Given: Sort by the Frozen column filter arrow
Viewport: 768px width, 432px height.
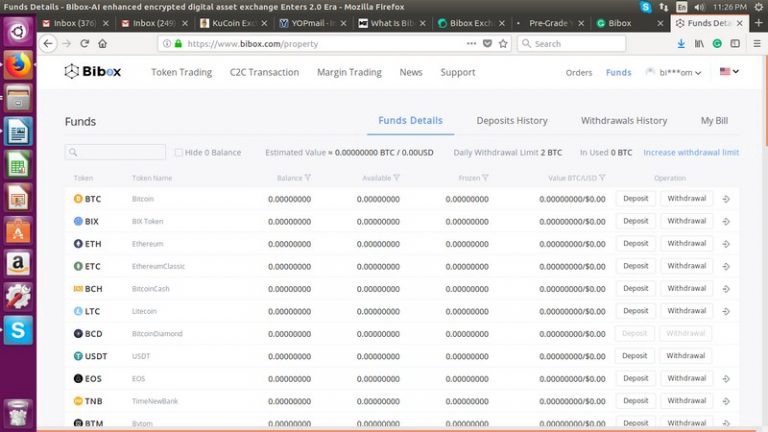Looking at the screenshot, I should click(x=485, y=178).
